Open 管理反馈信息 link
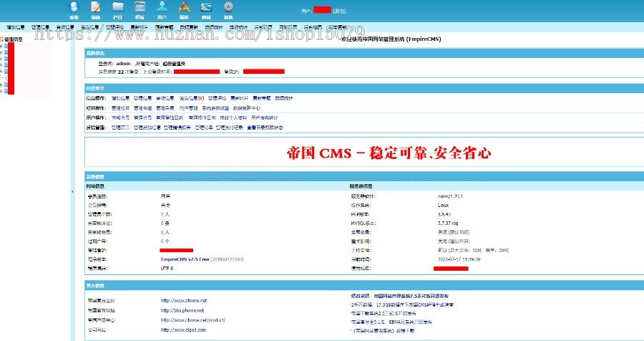This screenshot has height=341, width=644. coord(147,128)
